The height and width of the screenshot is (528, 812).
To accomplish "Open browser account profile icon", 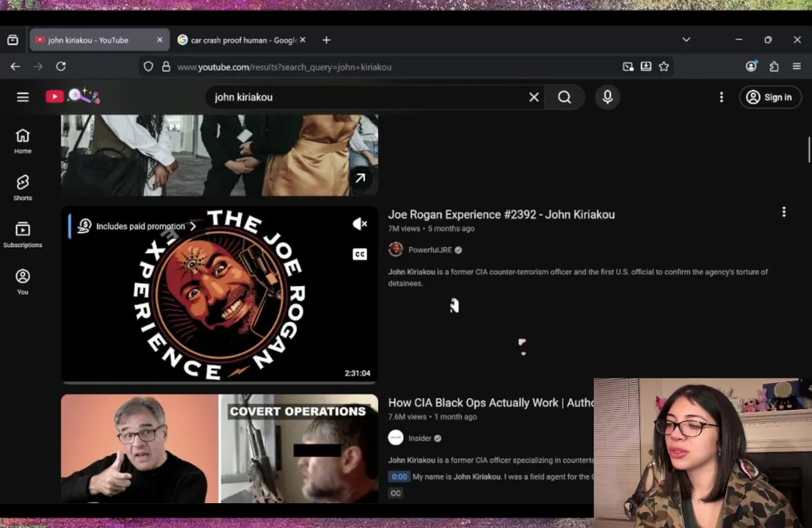I will 751,66.
